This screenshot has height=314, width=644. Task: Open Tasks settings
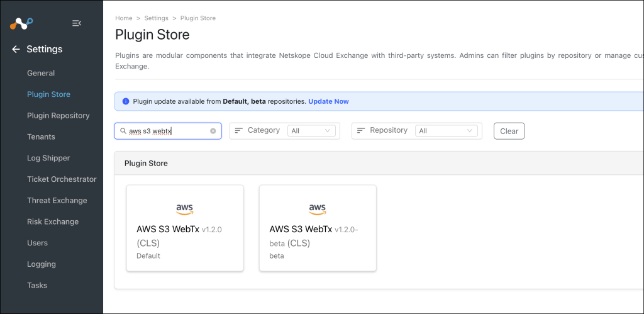tap(37, 285)
